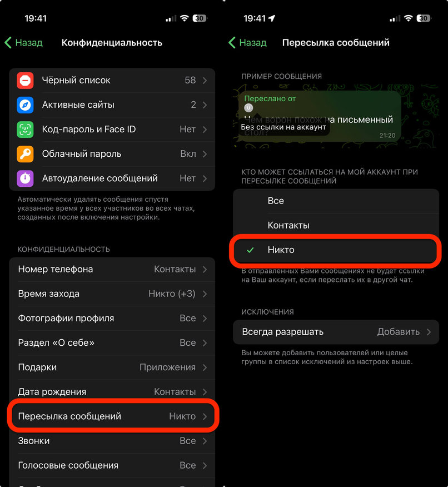The width and height of the screenshot is (448, 487).
Task: Open Фотографии профиля settings row
Action: [112, 319]
